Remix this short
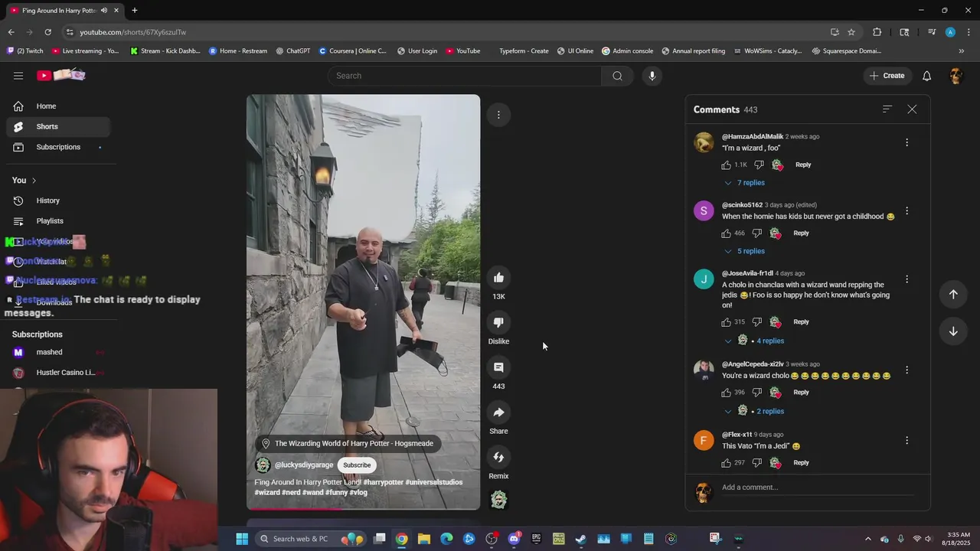This screenshot has width=980, height=551. click(x=498, y=458)
